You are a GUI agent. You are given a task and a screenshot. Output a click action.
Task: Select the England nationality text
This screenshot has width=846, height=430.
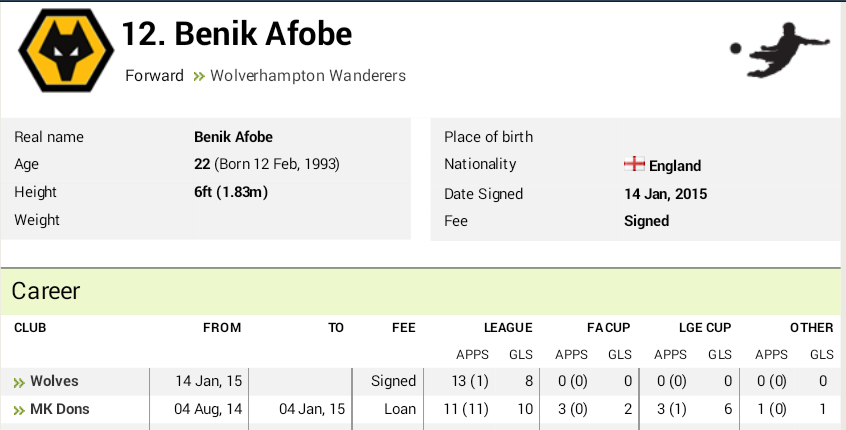pyautogui.click(x=674, y=166)
